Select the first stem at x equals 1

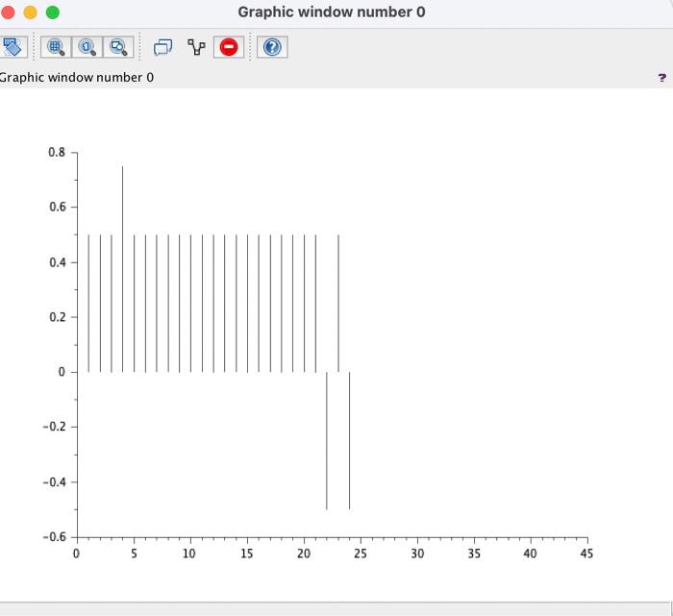[x=88, y=304]
